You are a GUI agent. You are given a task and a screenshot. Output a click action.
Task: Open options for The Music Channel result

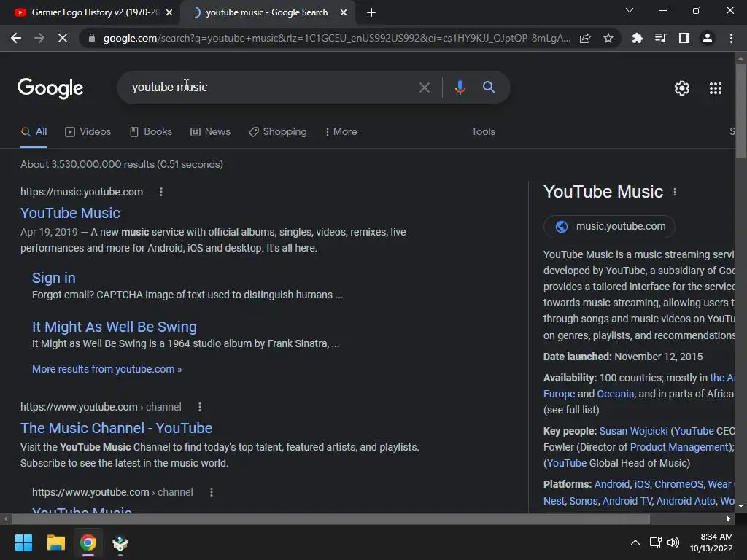[200, 407]
